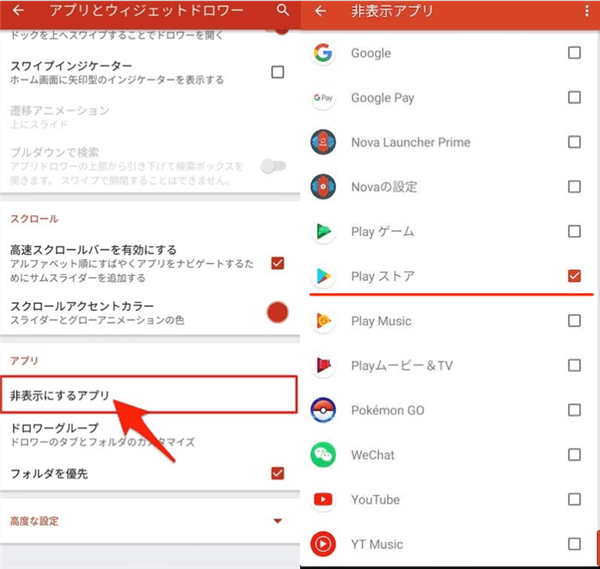
Task: Tap the 非表示アプリ header title
Action: tap(392, 11)
